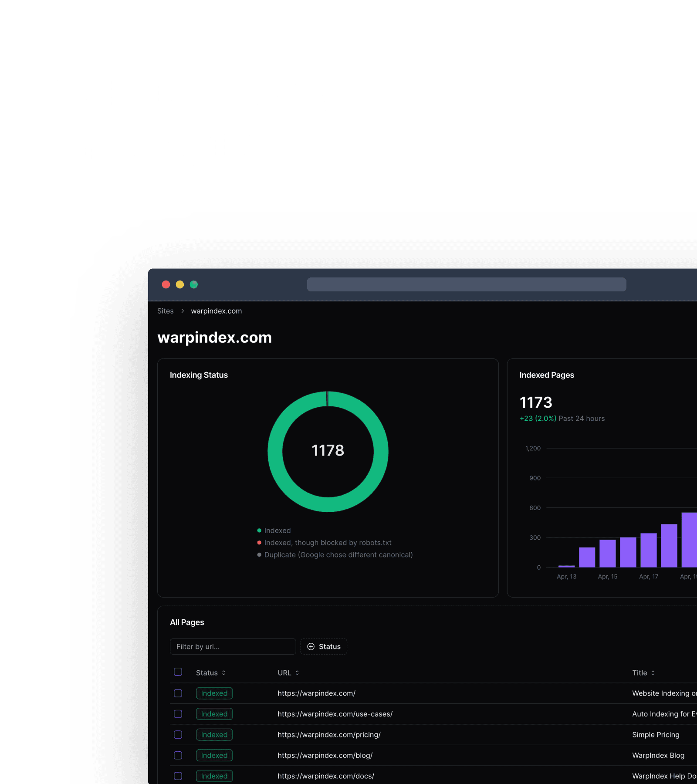Click the Apr, 15 axis label
The image size is (697, 784).
click(608, 577)
